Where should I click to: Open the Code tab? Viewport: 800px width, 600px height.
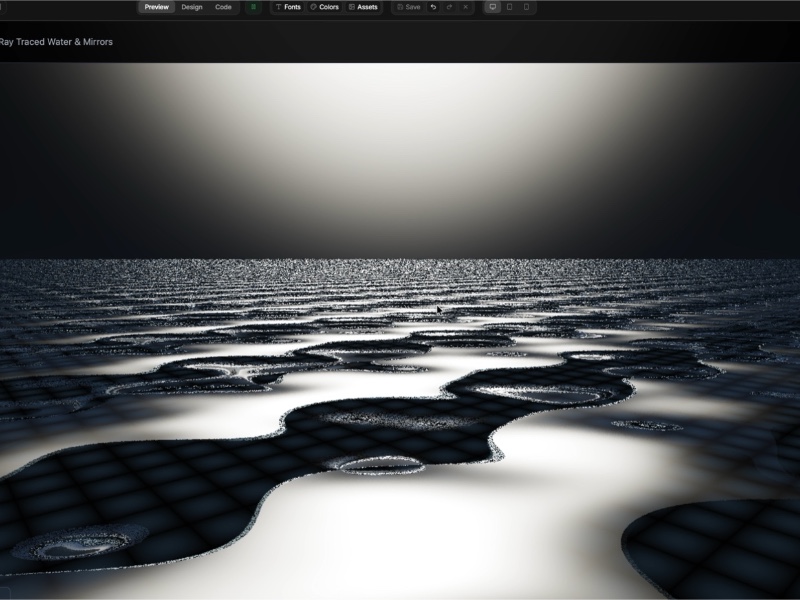[x=221, y=7]
